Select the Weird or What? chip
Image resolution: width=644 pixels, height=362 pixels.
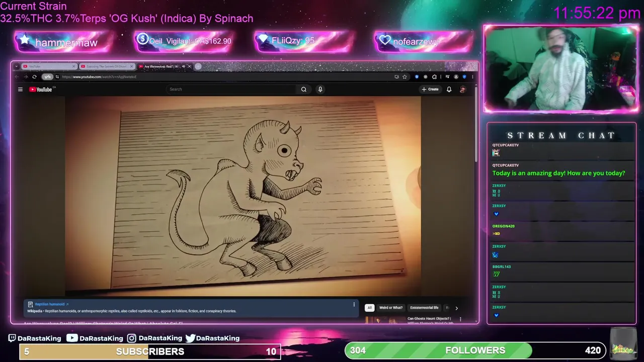tap(391, 308)
